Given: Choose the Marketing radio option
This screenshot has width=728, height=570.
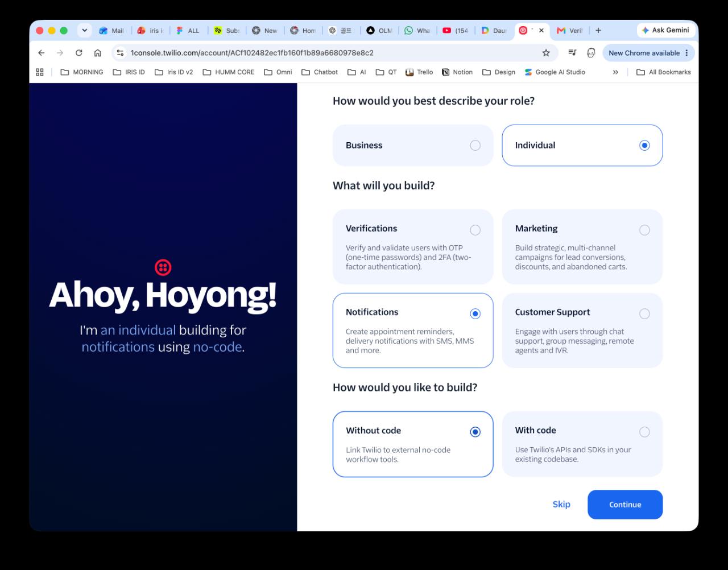Looking at the screenshot, I should 644,230.
